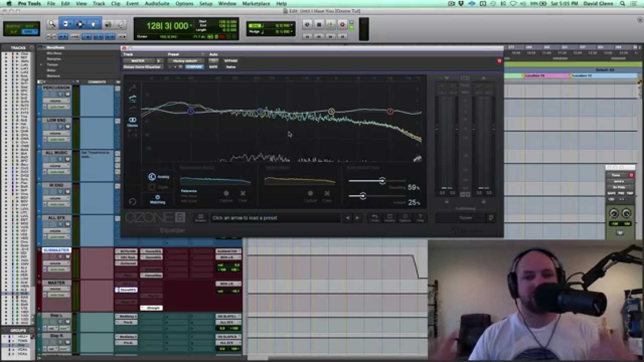
Task: Open the AudioSuite menu
Action: point(157,4)
